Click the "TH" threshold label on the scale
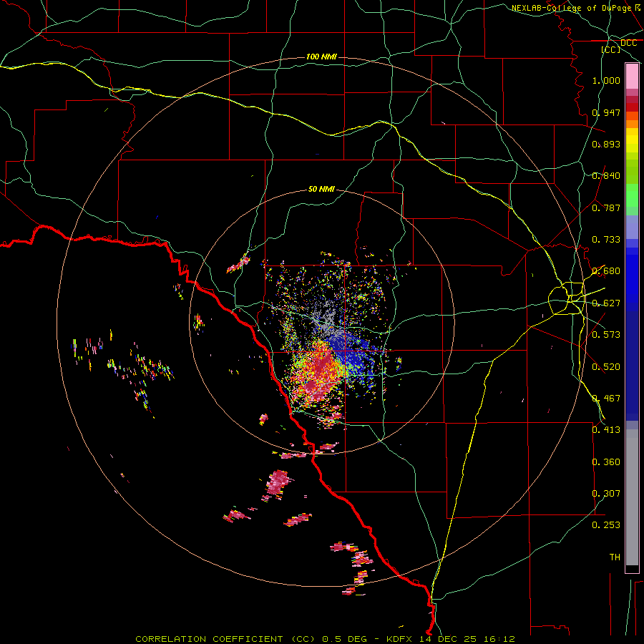The height and width of the screenshot is (644, 644). (615, 557)
